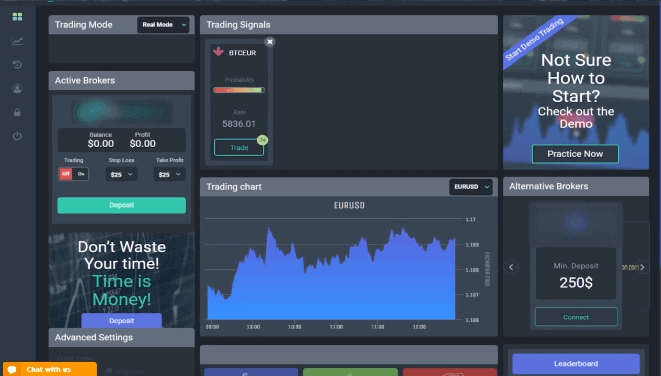This screenshot has width=661, height=376.
Task: Click the BTCEUR down arrow icon
Action: [218, 52]
